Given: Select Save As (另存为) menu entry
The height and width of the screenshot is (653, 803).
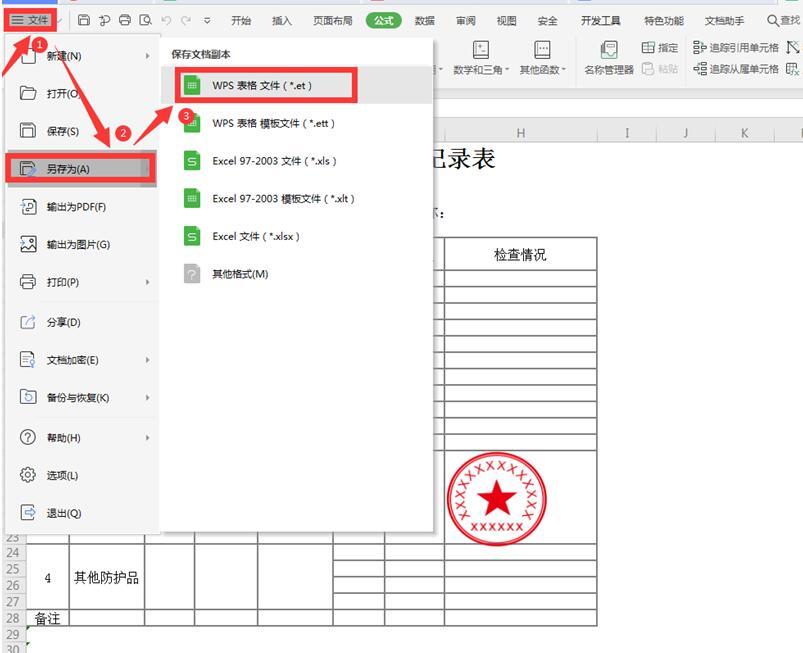Looking at the screenshot, I should pos(80,168).
